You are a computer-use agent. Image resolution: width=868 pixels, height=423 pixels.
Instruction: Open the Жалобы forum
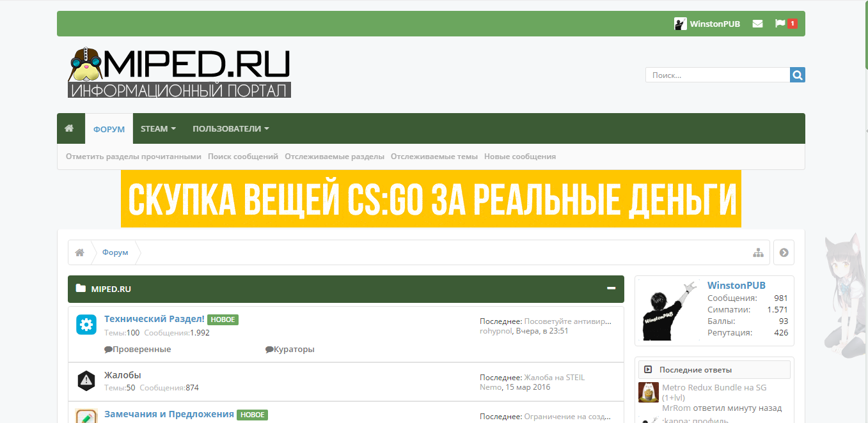tap(123, 375)
